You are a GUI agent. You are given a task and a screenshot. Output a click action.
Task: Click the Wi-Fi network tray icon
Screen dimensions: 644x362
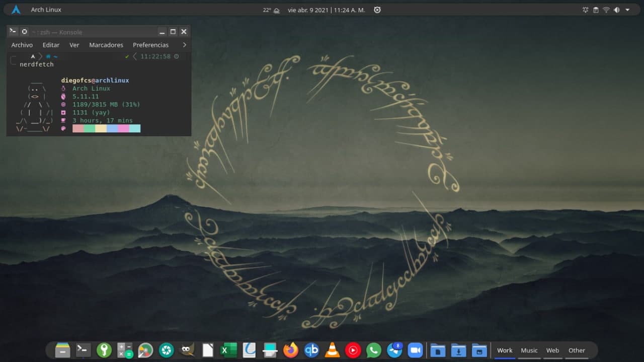[606, 10]
